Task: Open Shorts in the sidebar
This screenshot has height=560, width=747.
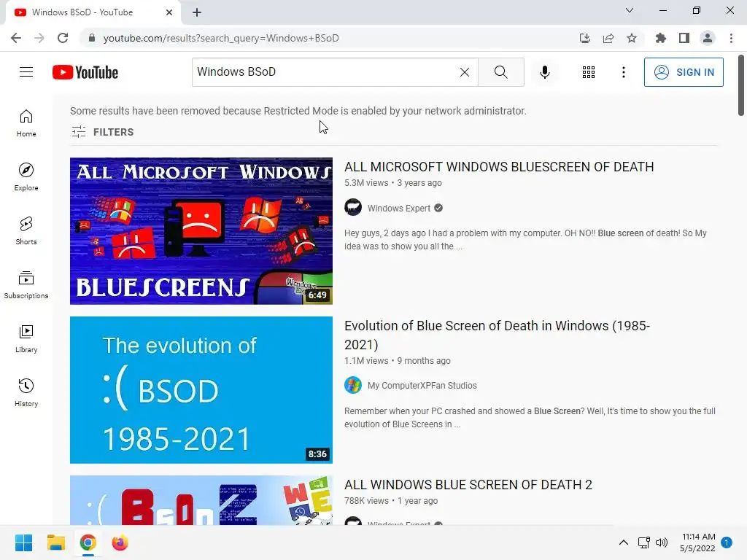Action: (26, 231)
